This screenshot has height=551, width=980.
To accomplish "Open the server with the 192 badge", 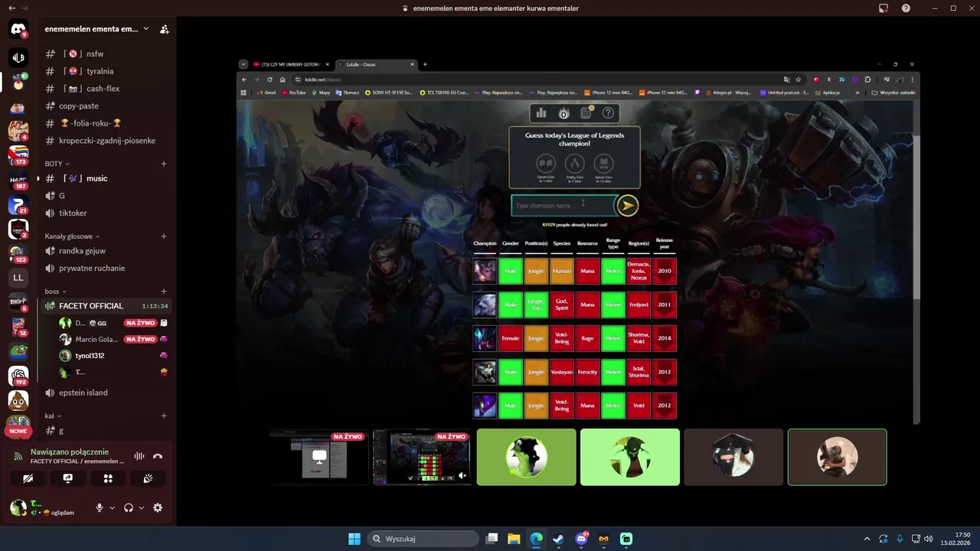I will [x=18, y=375].
